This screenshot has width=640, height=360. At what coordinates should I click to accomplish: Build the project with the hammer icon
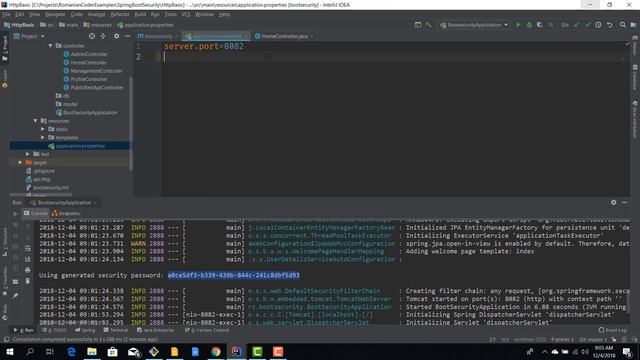tap(428, 25)
